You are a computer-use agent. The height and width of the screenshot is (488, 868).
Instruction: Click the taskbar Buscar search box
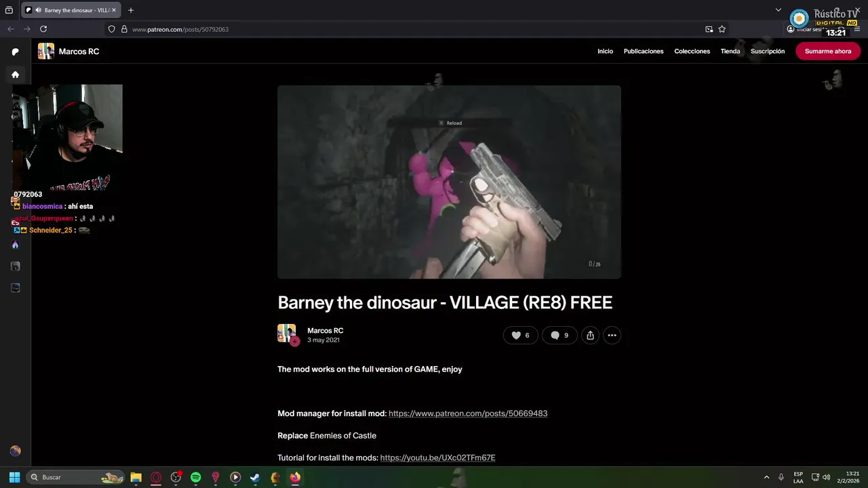(x=75, y=477)
